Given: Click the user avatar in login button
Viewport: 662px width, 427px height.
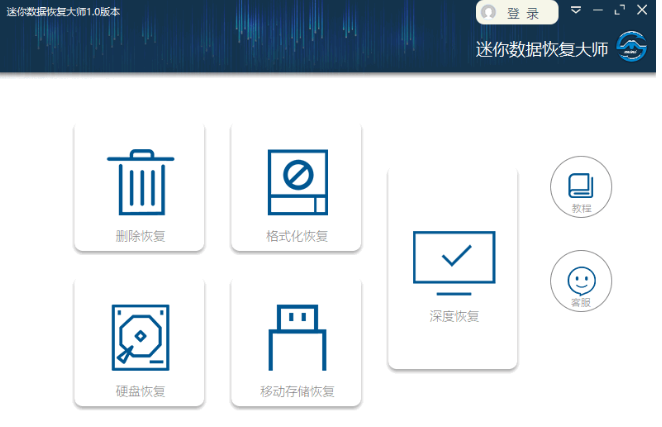Looking at the screenshot, I should click(x=488, y=12).
